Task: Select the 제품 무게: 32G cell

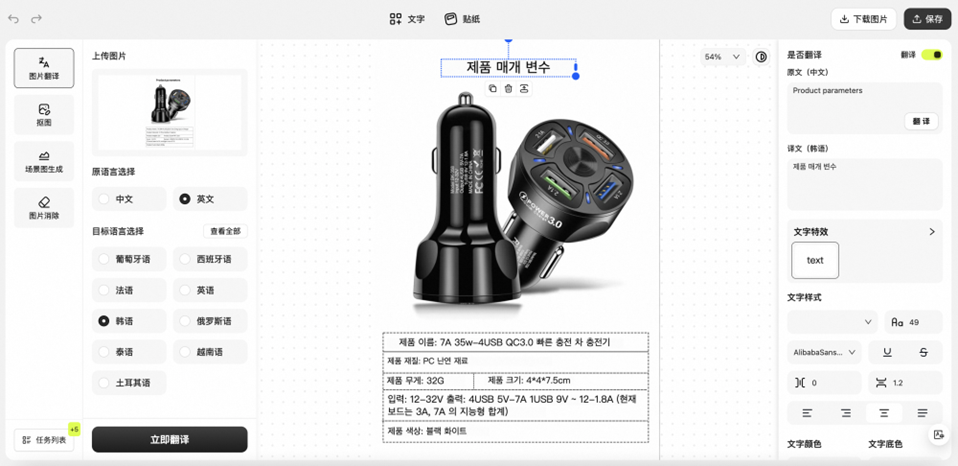Action: [x=415, y=380]
